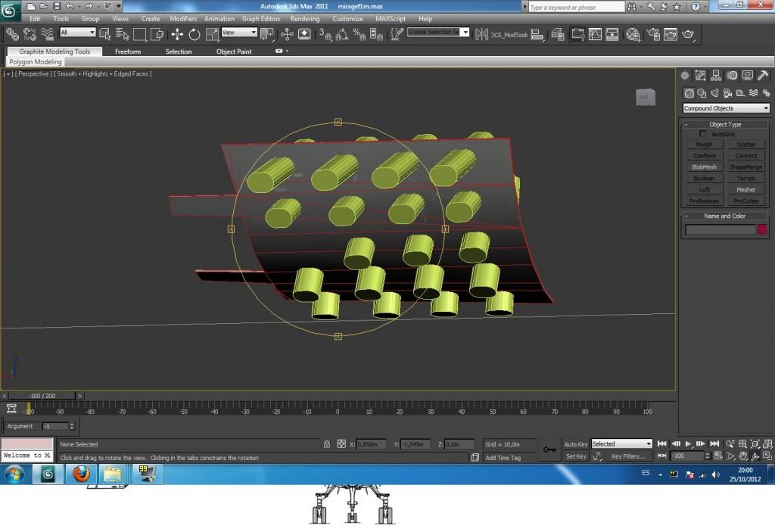Open the Compound Objects category dropdown
This screenshot has width=775, height=532.
coord(726,108)
